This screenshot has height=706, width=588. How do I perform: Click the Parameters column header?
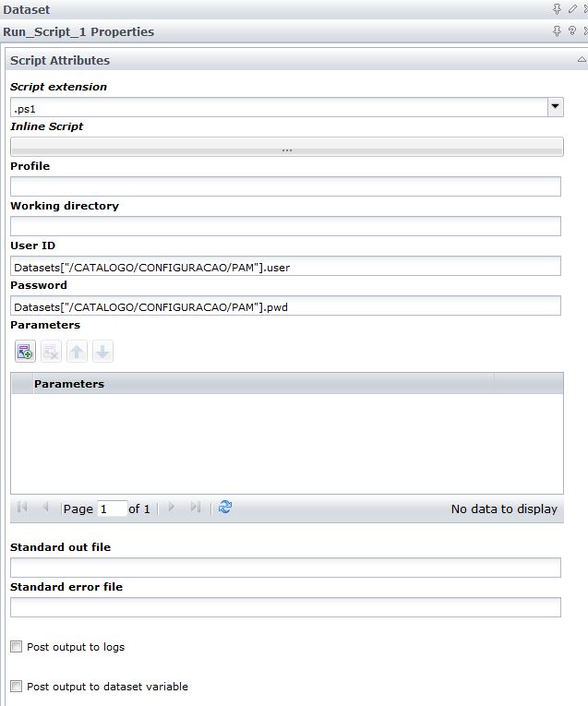point(263,384)
